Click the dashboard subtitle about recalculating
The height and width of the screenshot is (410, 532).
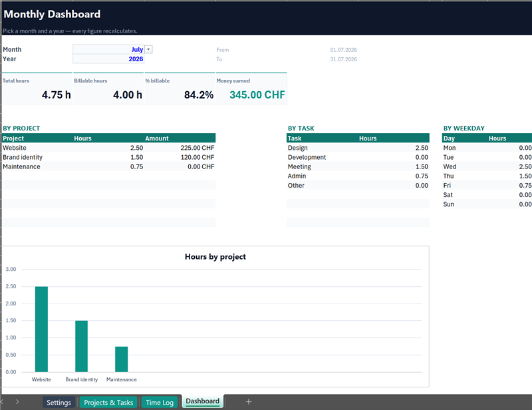tap(70, 31)
